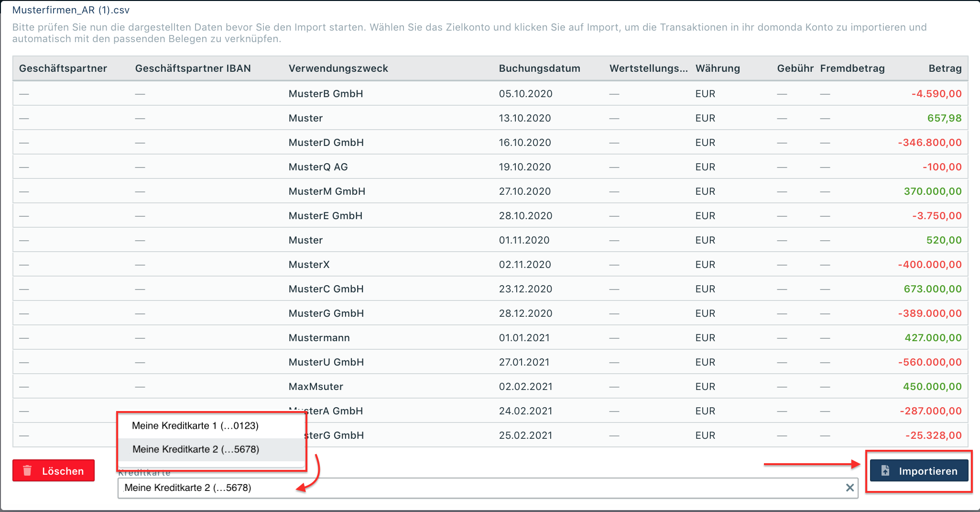Click the Mustermann row dated 01.01.2021
The image size is (980, 512).
[319, 338]
